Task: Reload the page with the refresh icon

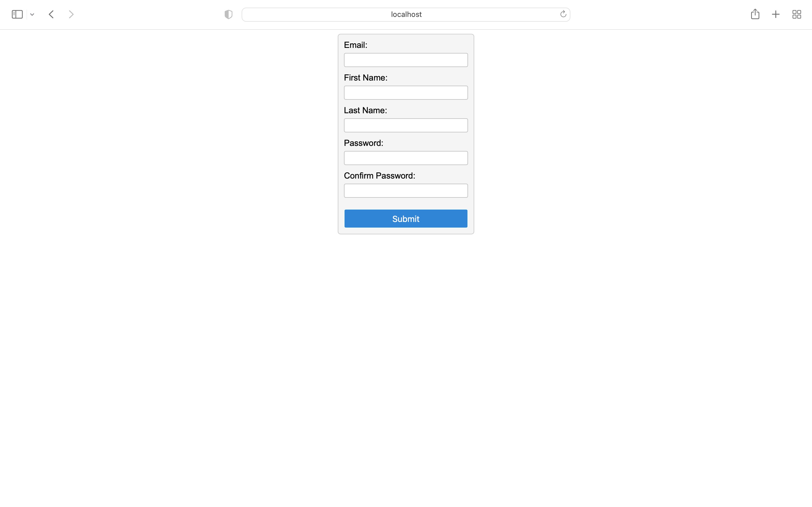Action: click(x=563, y=14)
